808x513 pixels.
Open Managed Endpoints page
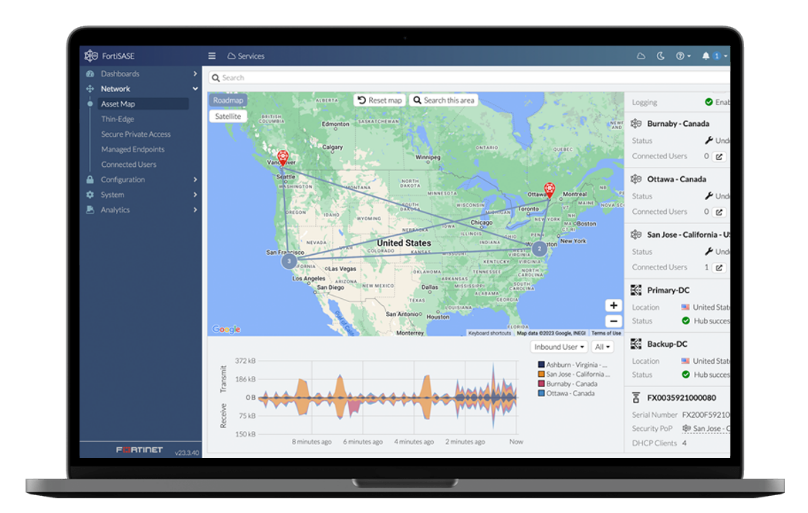[x=133, y=149]
